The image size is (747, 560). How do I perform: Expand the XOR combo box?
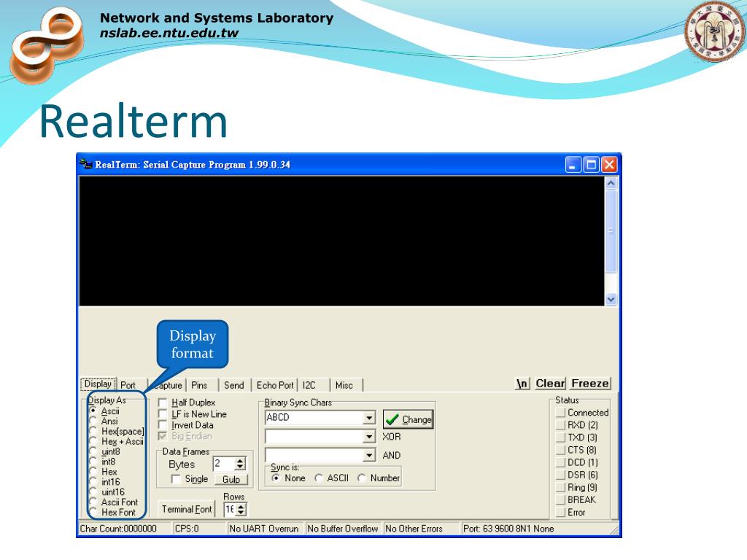370,437
